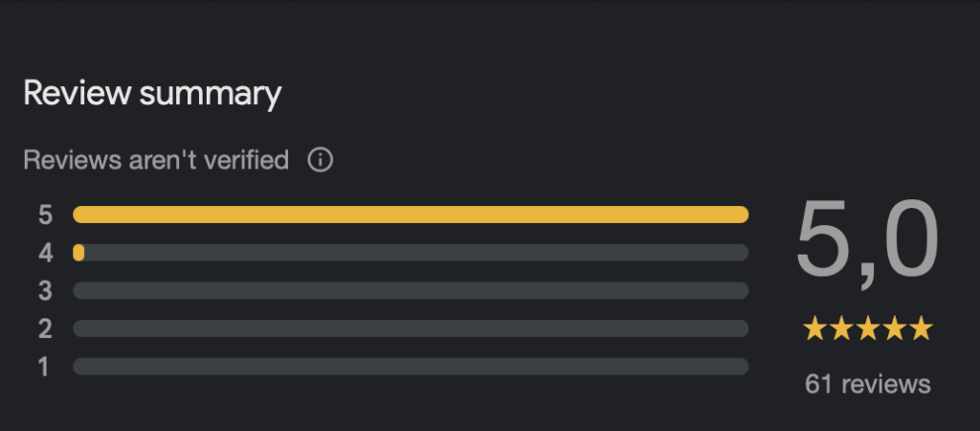The image size is (980, 431).
Task: Select the 5-star rating bar
Action: [411, 215]
